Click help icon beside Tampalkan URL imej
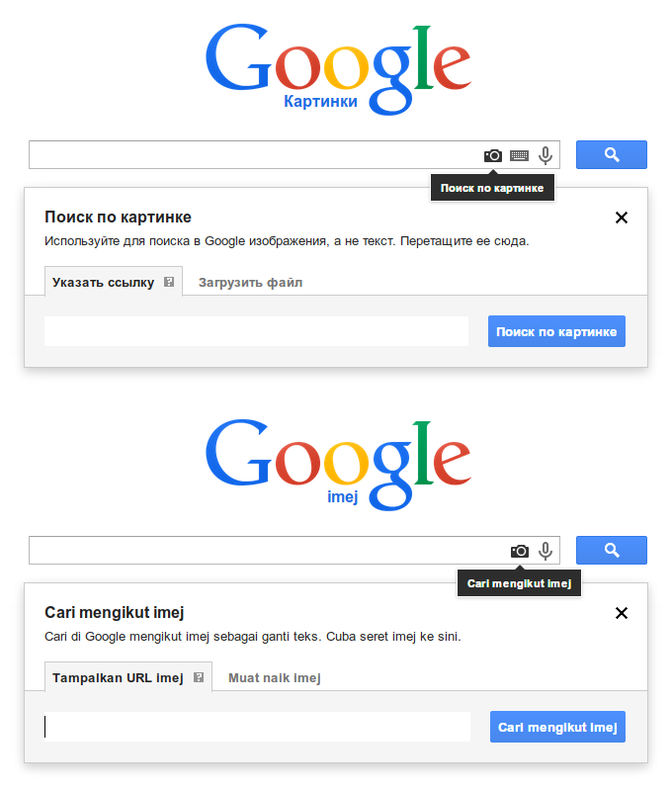 (x=199, y=677)
